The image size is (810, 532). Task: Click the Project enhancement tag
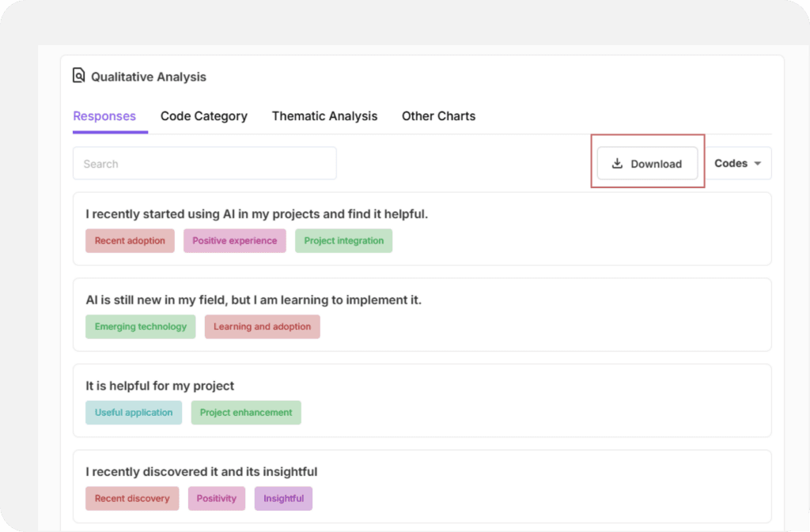(x=246, y=413)
